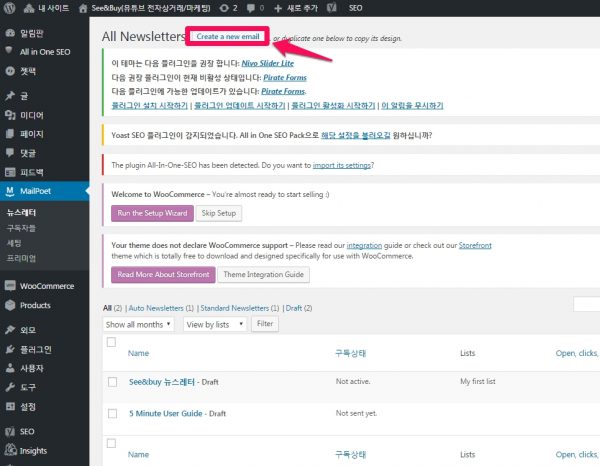600x466 pixels.
Task: Click the home icon beside See&Buy site name
Action: 83,8
